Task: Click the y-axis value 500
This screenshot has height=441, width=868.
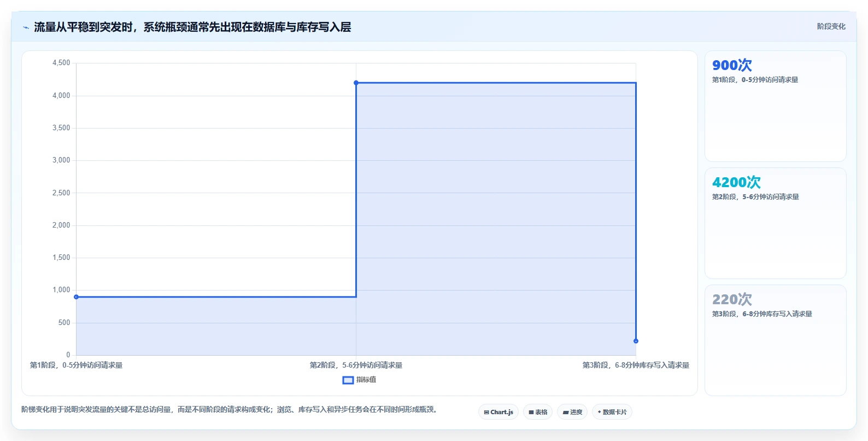Action: [64, 323]
